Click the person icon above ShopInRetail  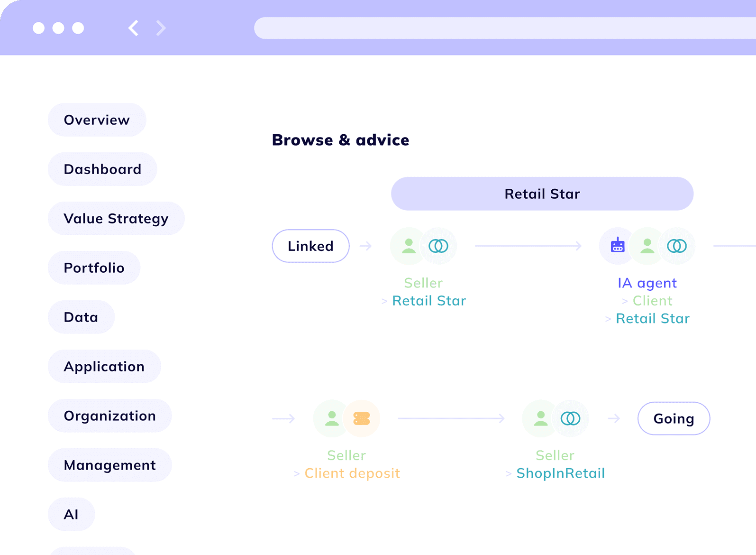click(x=540, y=418)
